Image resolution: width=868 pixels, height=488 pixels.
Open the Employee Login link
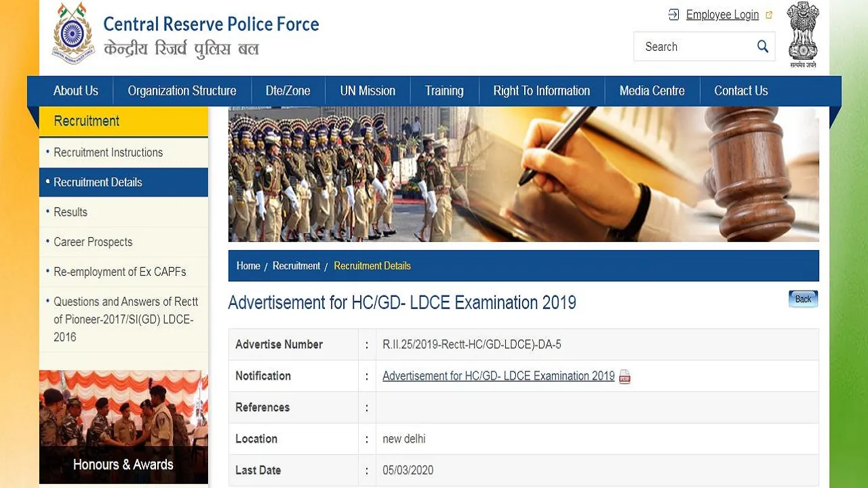722,14
